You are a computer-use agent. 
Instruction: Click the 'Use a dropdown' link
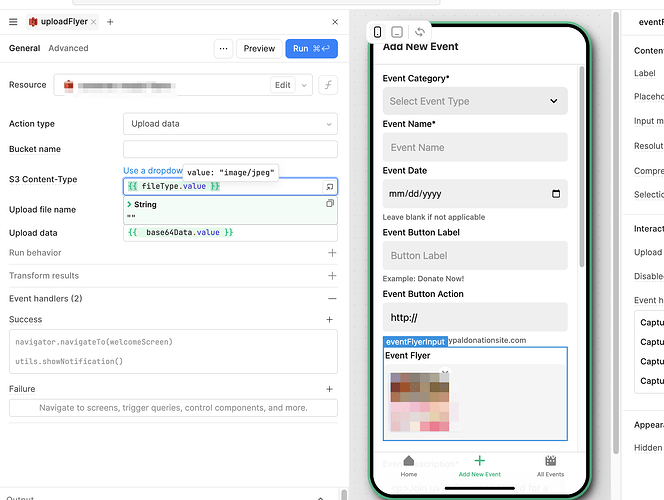[x=153, y=171]
